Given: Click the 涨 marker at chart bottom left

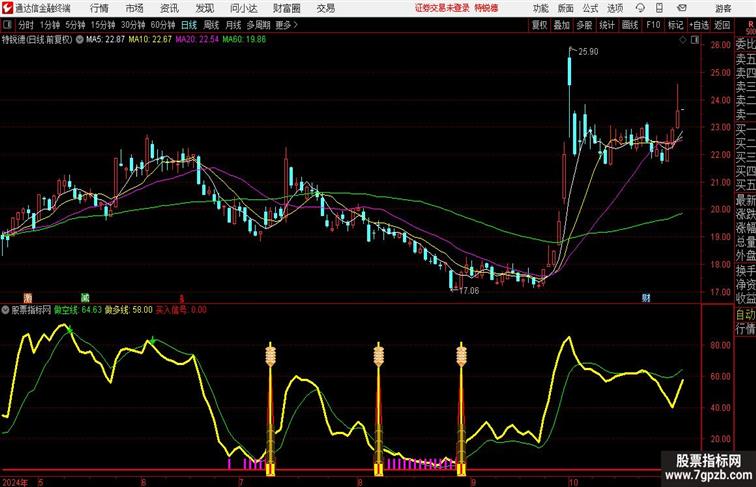Looking at the screenshot, I should pos(28,298).
